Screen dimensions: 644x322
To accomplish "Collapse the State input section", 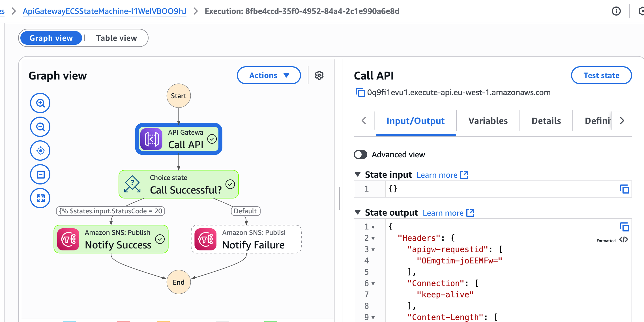I will pos(358,175).
